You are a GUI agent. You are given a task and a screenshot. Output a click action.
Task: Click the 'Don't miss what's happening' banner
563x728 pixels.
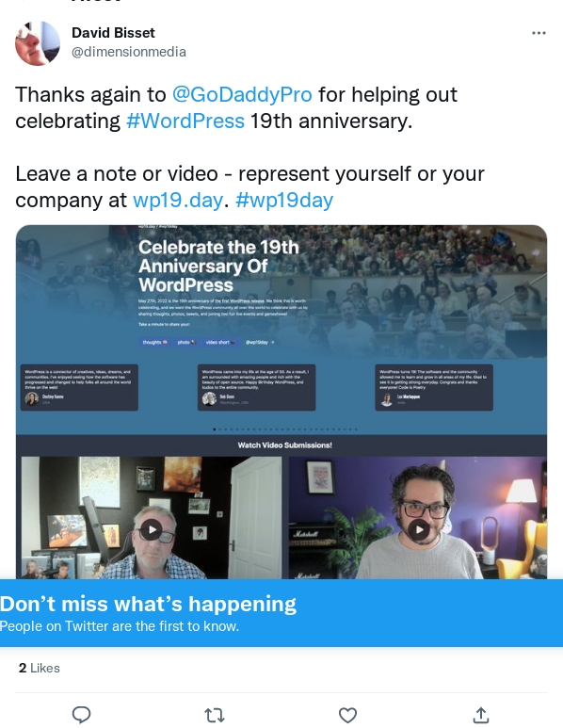(x=281, y=613)
